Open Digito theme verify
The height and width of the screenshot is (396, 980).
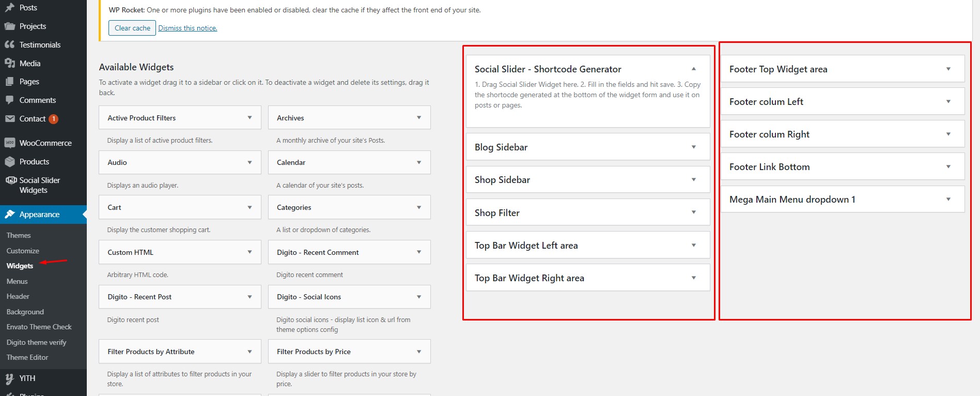click(37, 342)
